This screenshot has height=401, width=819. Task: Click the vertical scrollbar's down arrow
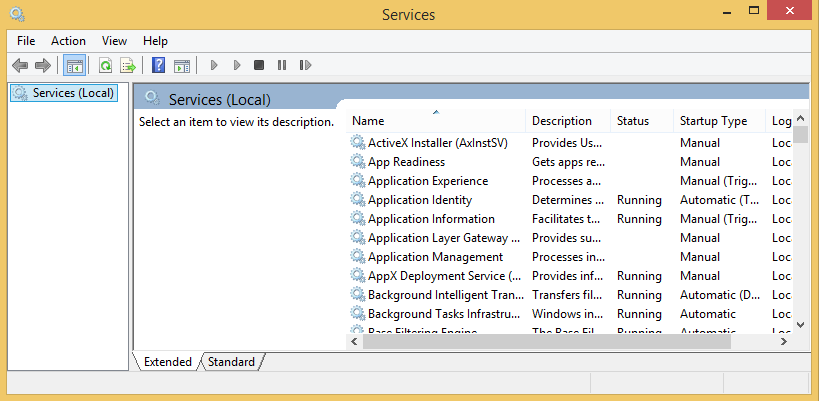tap(800, 325)
